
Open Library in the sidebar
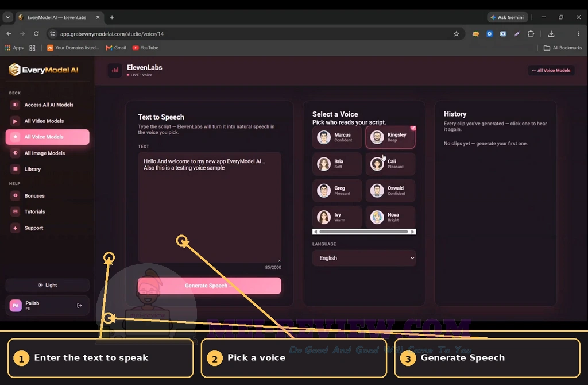[x=48, y=169]
